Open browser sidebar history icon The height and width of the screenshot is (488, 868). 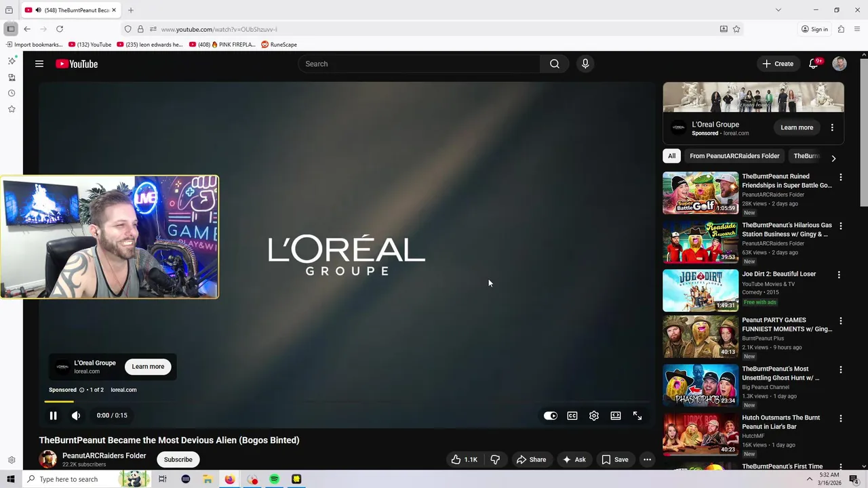click(12, 94)
